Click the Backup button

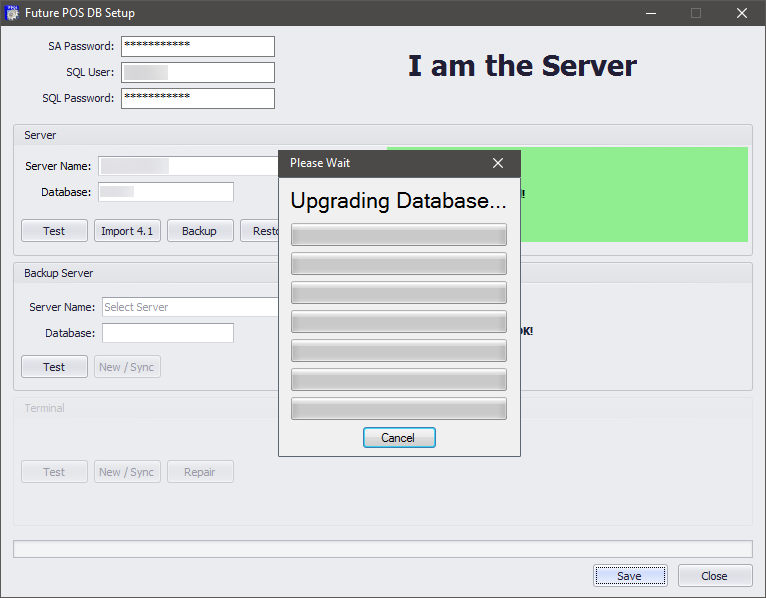click(x=200, y=231)
